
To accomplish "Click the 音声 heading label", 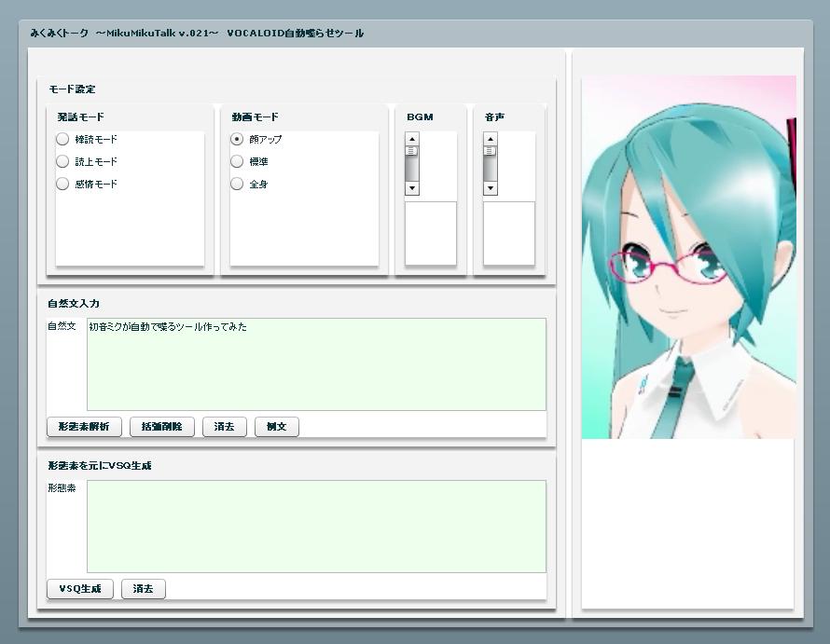I will click(x=494, y=116).
